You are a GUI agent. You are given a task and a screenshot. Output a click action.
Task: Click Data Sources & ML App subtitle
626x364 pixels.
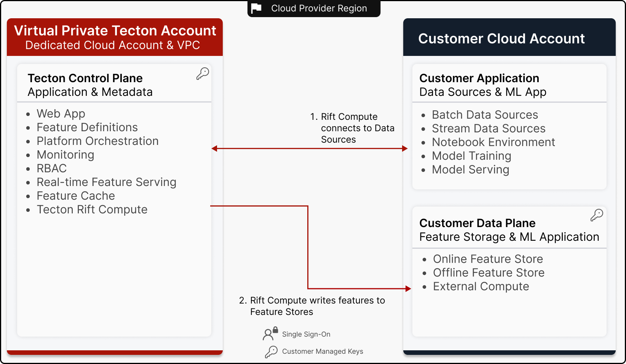pyautogui.click(x=483, y=92)
